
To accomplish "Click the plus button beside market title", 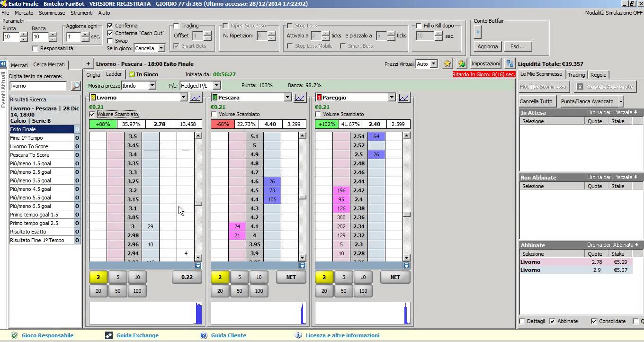I will pyautogui.click(x=88, y=64).
